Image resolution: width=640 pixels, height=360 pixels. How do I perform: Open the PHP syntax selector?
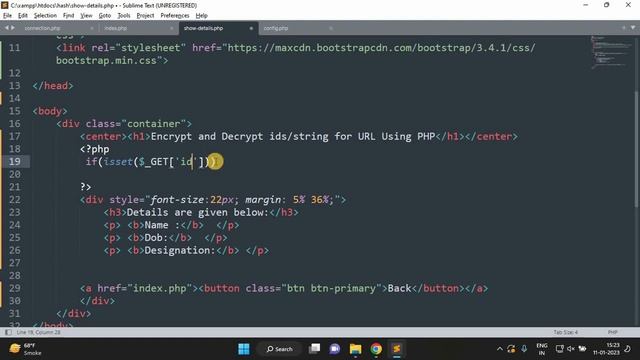[613, 332]
